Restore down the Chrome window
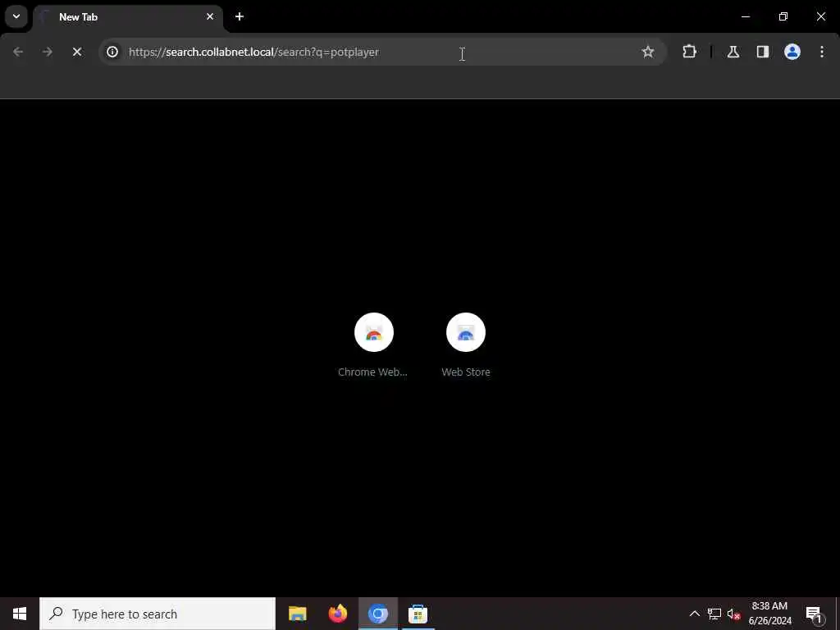 (x=783, y=16)
